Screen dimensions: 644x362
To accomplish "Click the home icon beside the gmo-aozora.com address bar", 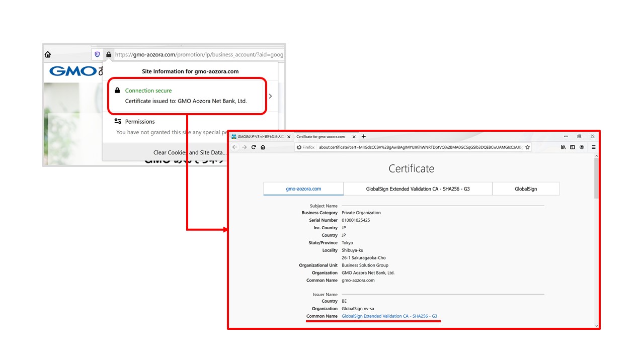I will 48,54.
